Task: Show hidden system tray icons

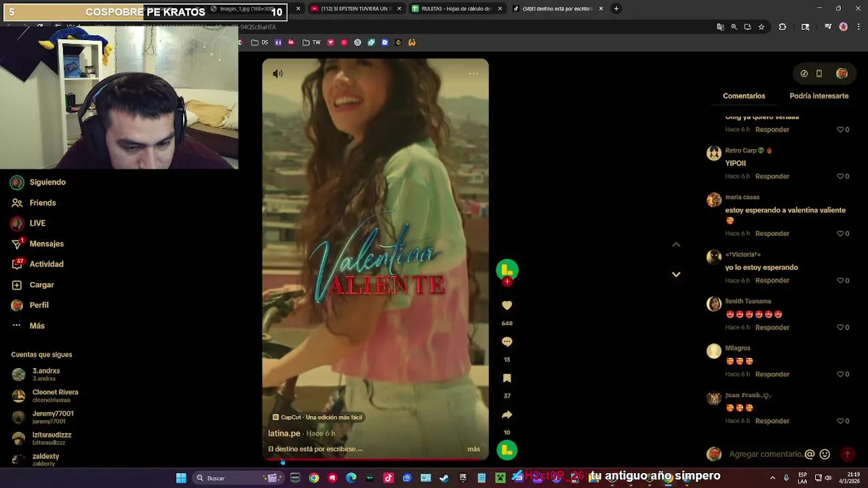Action: coord(772,478)
